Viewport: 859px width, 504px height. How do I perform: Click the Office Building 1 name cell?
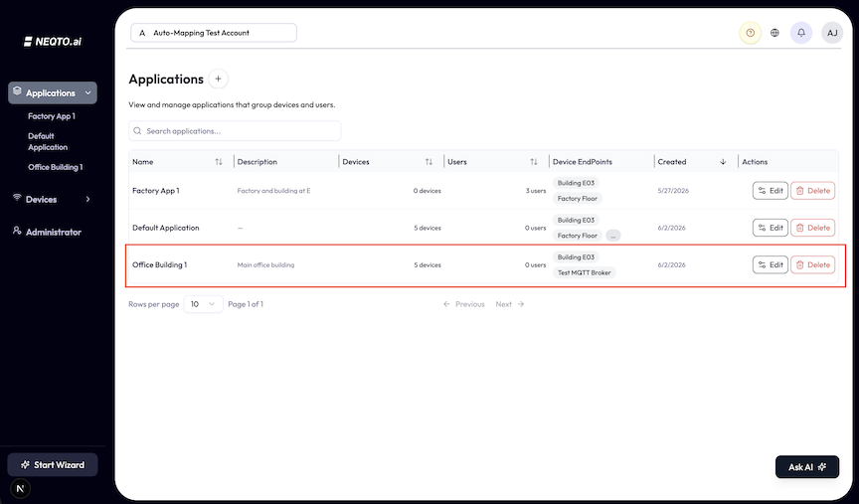(x=159, y=264)
